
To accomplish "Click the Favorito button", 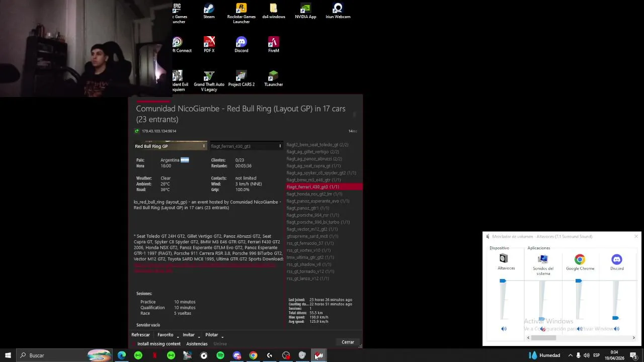I will pos(165,335).
